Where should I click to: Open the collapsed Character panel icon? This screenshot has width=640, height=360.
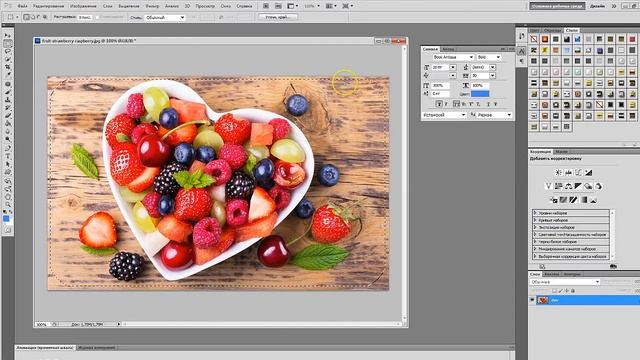(x=522, y=51)
